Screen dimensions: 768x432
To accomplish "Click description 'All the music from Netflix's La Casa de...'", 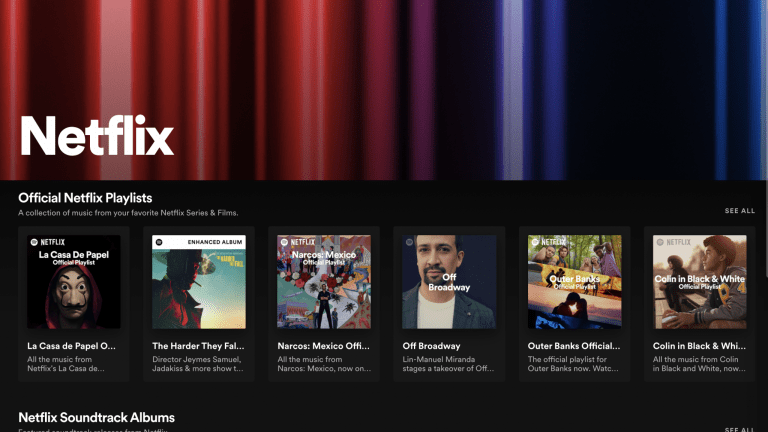I will click(x=66, y=364).
